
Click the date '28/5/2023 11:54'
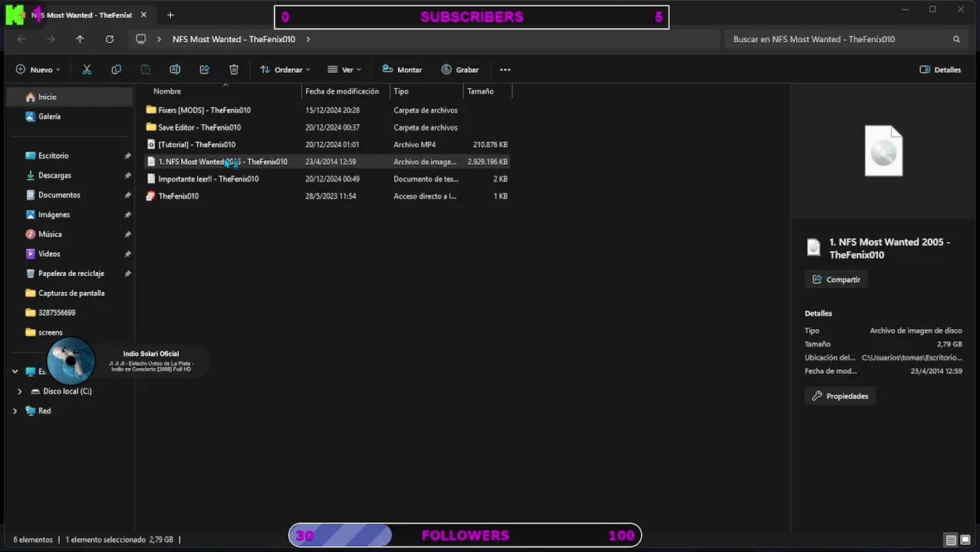point(331,196)
